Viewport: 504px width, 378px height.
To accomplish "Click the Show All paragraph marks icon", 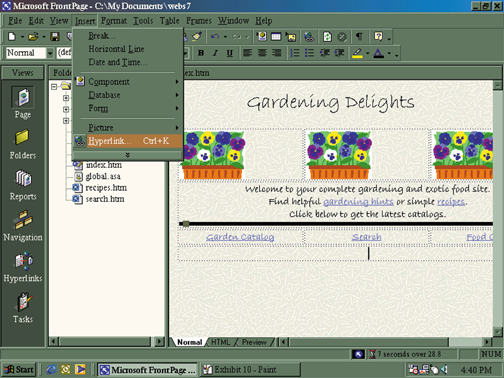I will 359,36.
